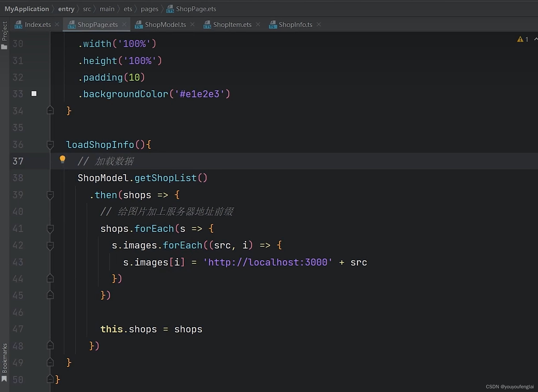Click ShopPage.ets in the breadcrumb path
The height and width of the screenshot is (392, 538).
(196, 9)
